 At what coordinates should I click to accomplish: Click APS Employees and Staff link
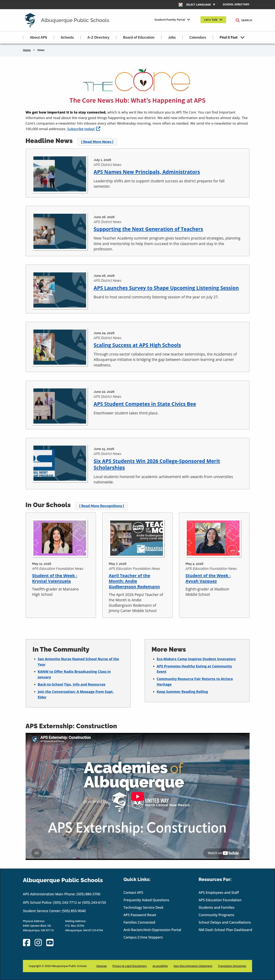tap(219, 892)
